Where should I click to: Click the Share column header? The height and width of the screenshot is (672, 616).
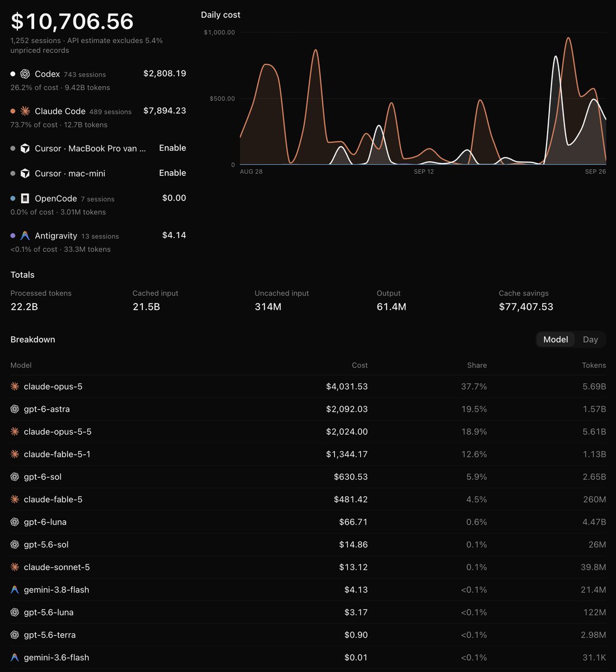pos(477,365)
